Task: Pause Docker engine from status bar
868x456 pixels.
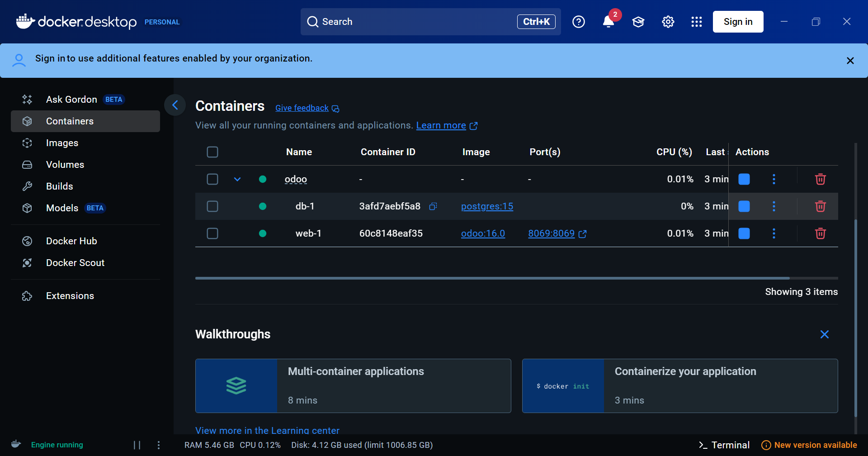Action: [x=137, y=445]
